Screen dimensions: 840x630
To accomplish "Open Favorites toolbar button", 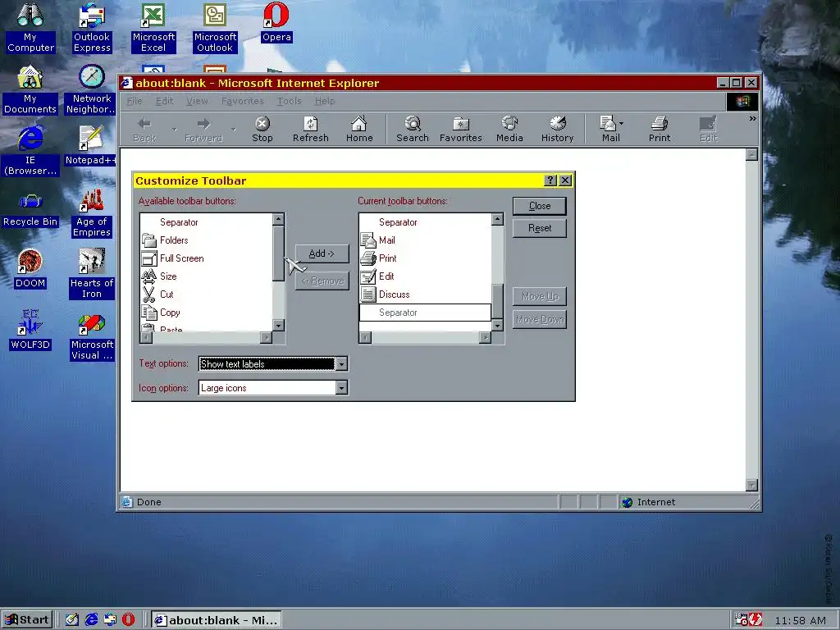I will pyautogui.click(x=461, y=129).
